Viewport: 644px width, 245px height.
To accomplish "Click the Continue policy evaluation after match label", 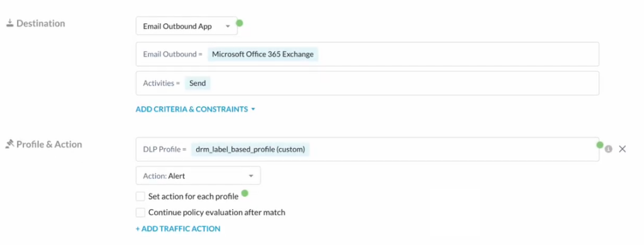I will point(217,212).
